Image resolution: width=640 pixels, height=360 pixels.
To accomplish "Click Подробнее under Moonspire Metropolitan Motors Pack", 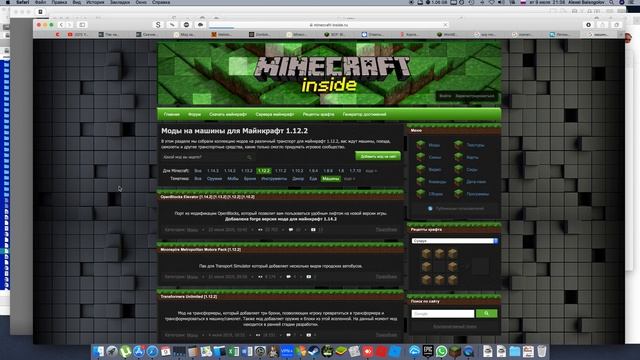I will click(x=386, y=277).
